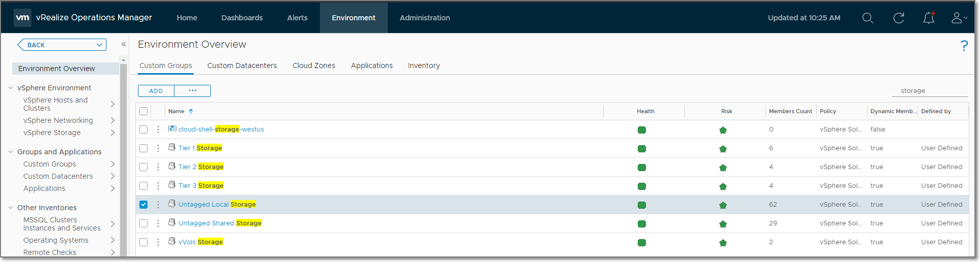Image resolution: width=980 pixels, height=262 pixels.
Task: Collapse the left navigation pane with double-chevron icon
Action: point(123,44)
